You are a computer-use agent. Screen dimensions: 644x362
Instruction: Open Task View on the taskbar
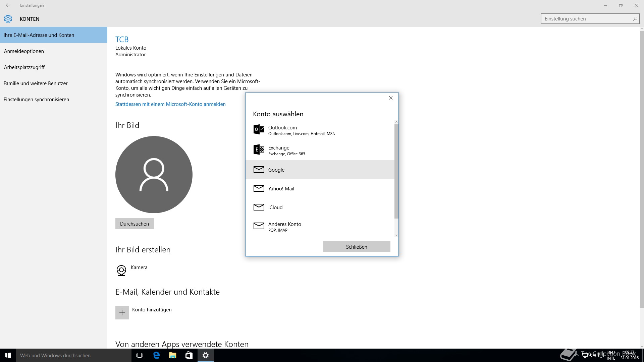140,355
